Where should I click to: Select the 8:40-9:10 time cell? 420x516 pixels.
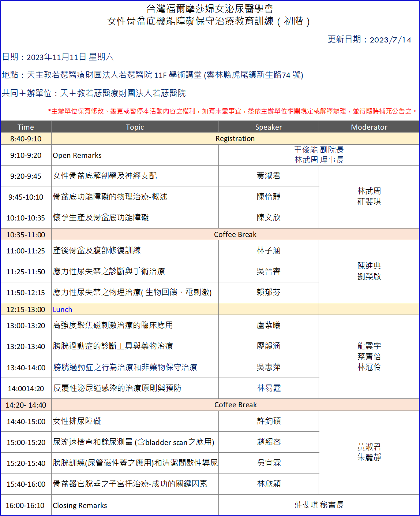click(x=26, y=139)
